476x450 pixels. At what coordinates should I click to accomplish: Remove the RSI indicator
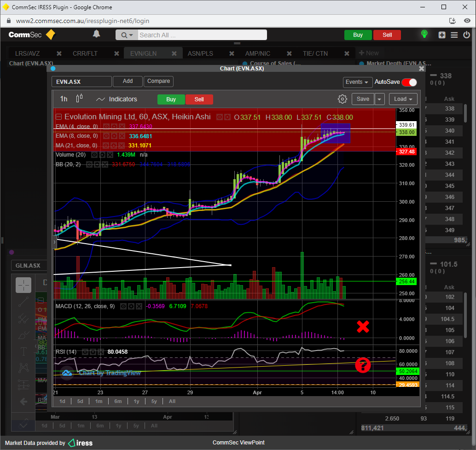pos(100,352)
